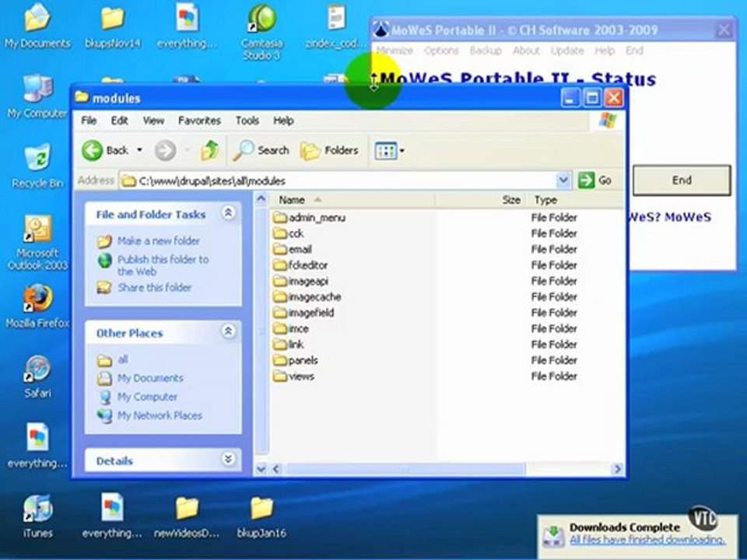Open About menu in MoWeS window
747x560 pixels.
pyautogui.click(x=526, y=51)
